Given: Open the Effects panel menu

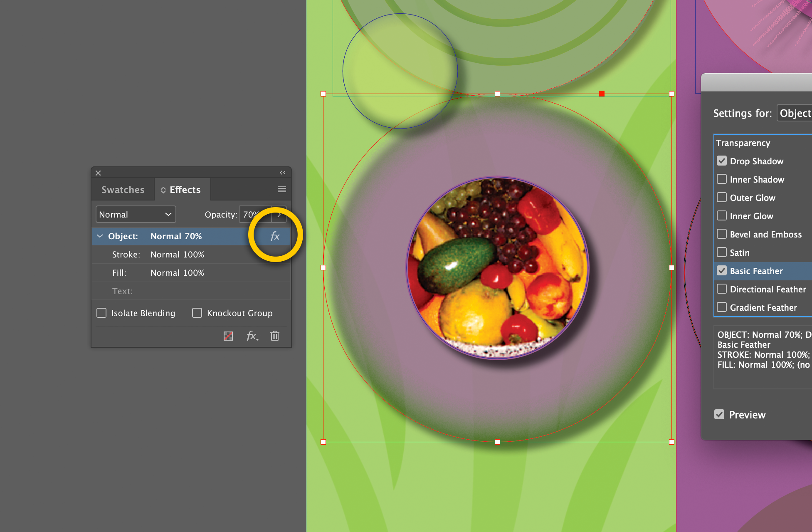Looking at the screenshot, I should (282, 190).
